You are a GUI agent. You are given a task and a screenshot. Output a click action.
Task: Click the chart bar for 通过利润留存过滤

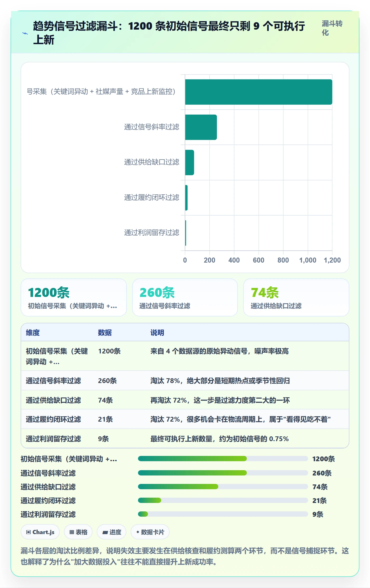[x=186, y=233]
